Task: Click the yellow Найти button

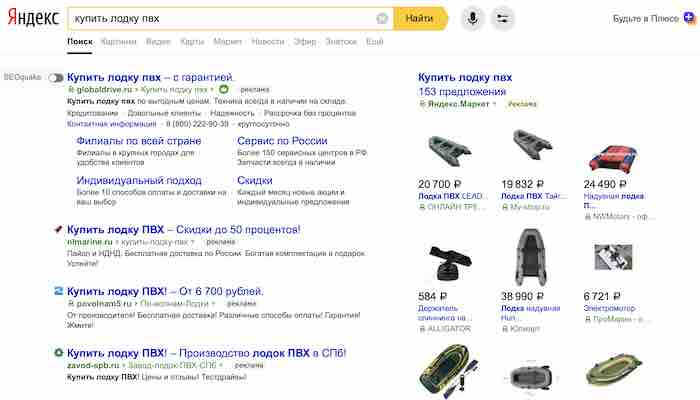Action: (x=420, y=18)
